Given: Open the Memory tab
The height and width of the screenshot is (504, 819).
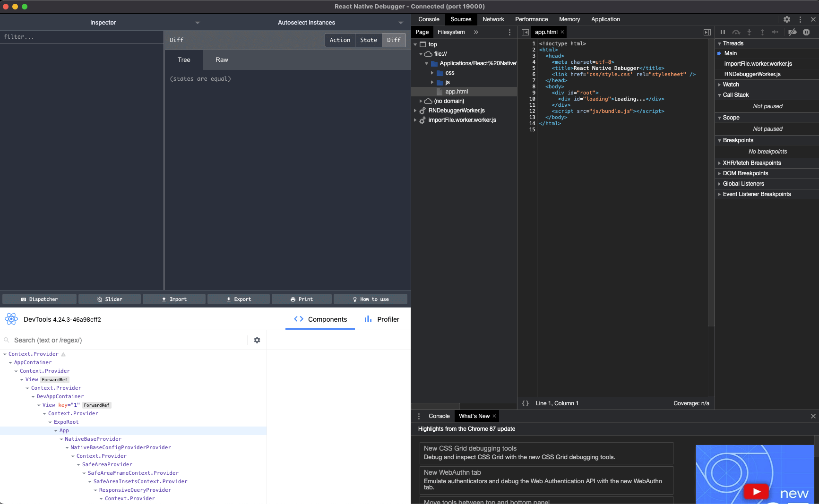Looking at the screenshot, I should [569, 19].
